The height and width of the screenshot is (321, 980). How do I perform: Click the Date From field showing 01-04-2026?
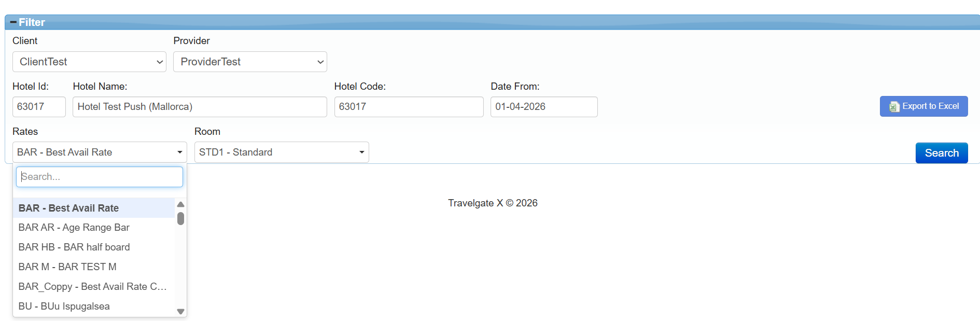click(x=543, y=106)
